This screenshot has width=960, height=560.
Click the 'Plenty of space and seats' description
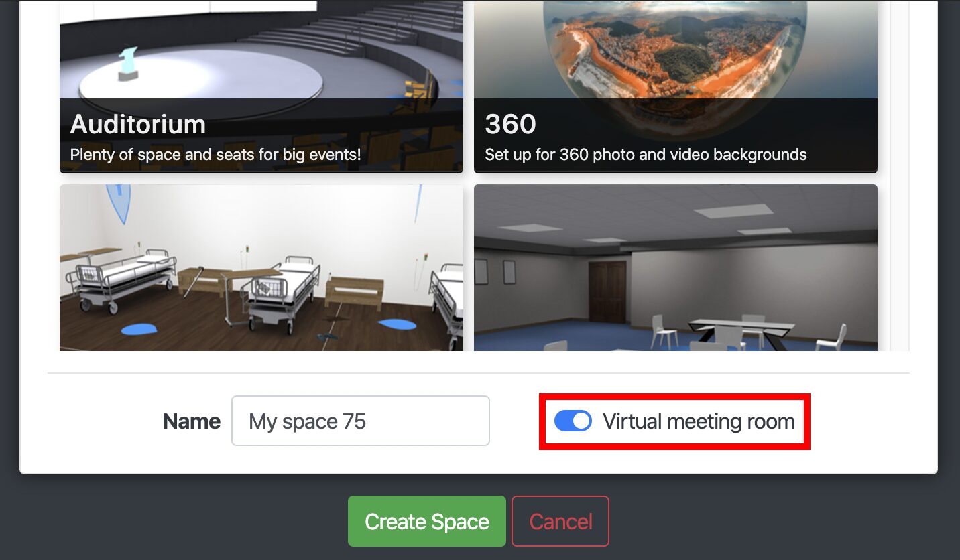(x=215, y=155)
